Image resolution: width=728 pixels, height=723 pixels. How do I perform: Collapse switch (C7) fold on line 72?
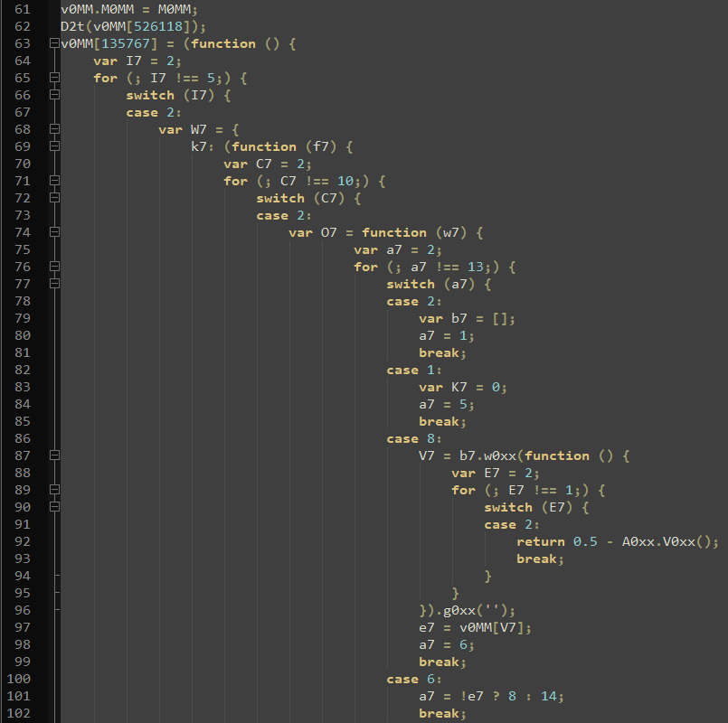[54, 198]
